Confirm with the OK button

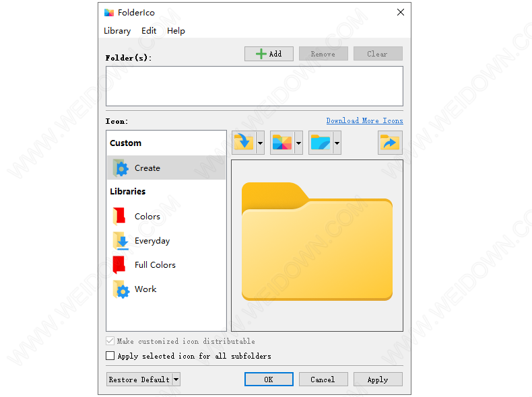click(269, 380)
